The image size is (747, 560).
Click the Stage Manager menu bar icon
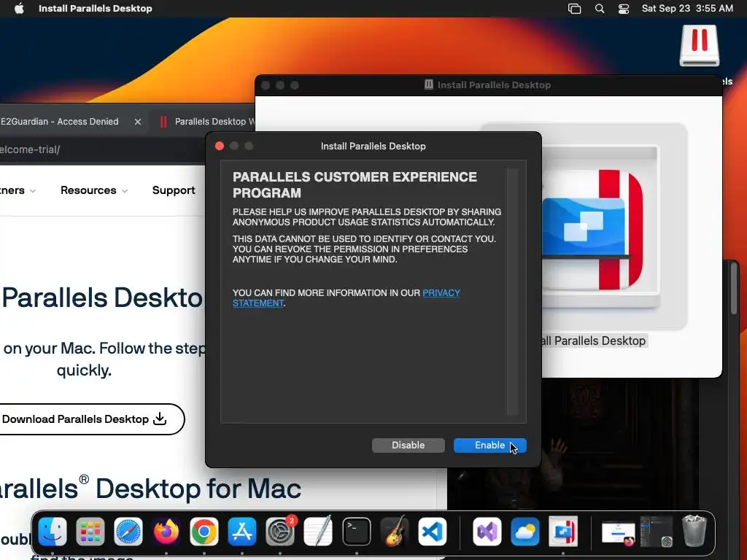pos(575,9)
